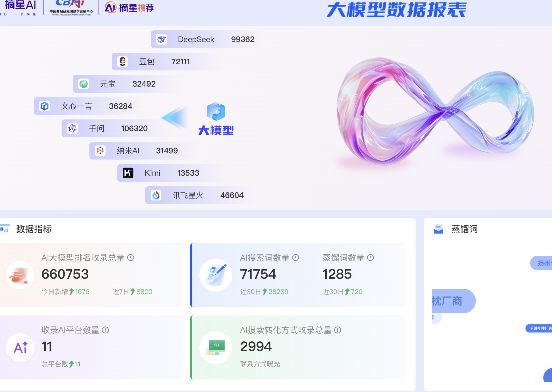This screenshot has height=392, width=552.
Task: Select the Kimi 13533 row
Action: coord(173,173)
